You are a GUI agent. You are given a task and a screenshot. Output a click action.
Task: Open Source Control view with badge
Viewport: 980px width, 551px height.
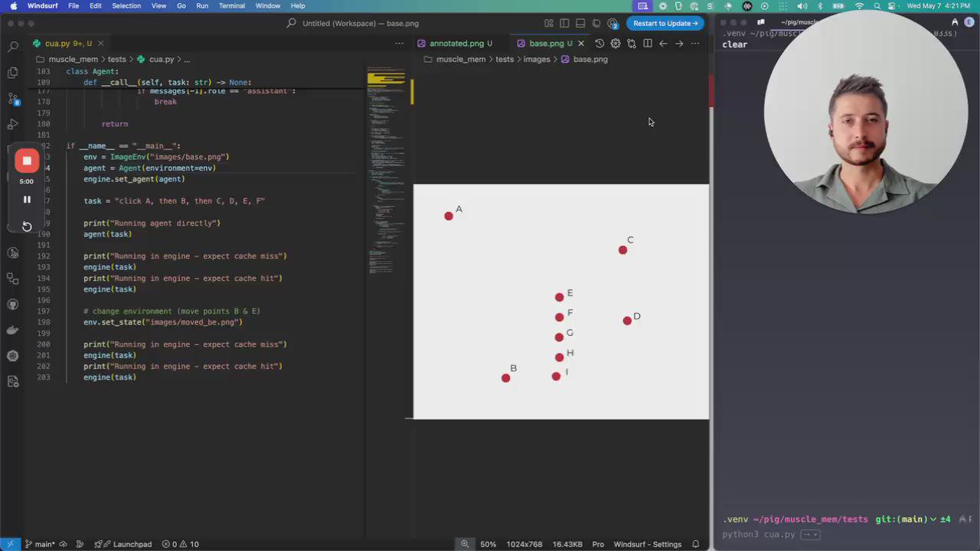click(x=13, y=99)
